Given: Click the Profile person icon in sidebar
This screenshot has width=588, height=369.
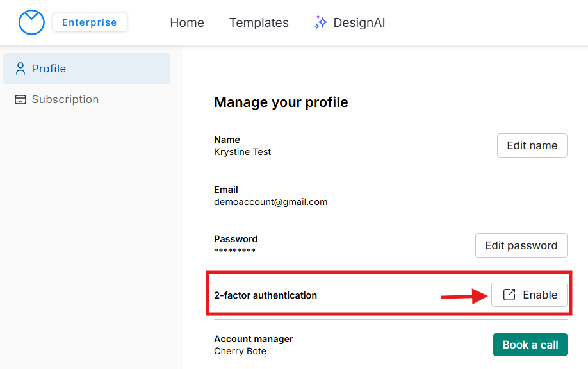Looking at the screenshot, I should 20,69.
